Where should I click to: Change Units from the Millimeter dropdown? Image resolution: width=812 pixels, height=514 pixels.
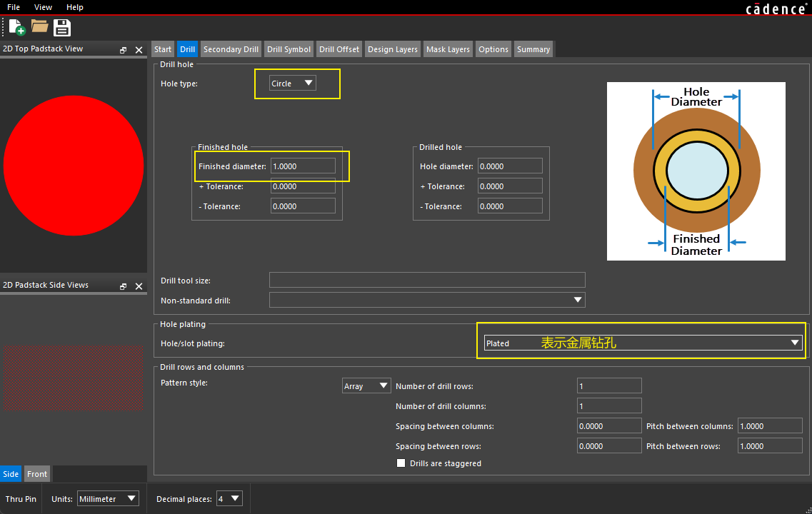[107, 499]
